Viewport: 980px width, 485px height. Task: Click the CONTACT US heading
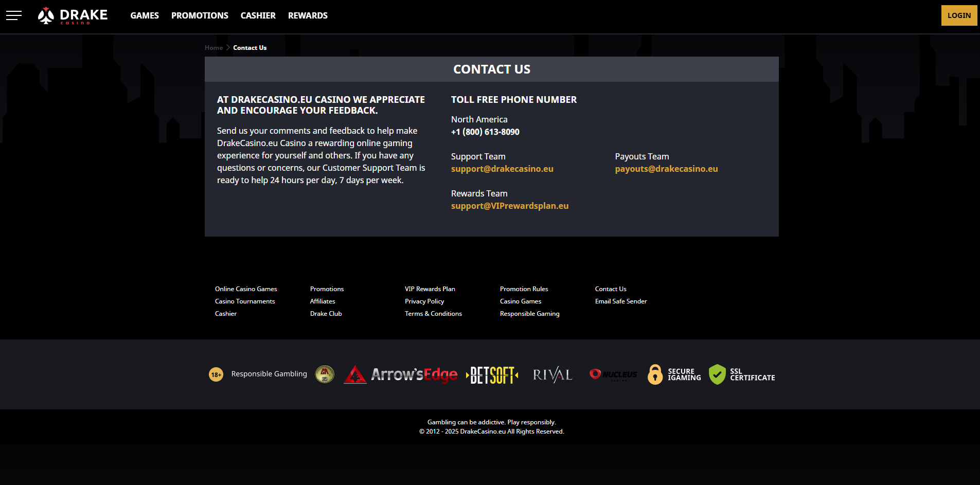coord(492,69)
